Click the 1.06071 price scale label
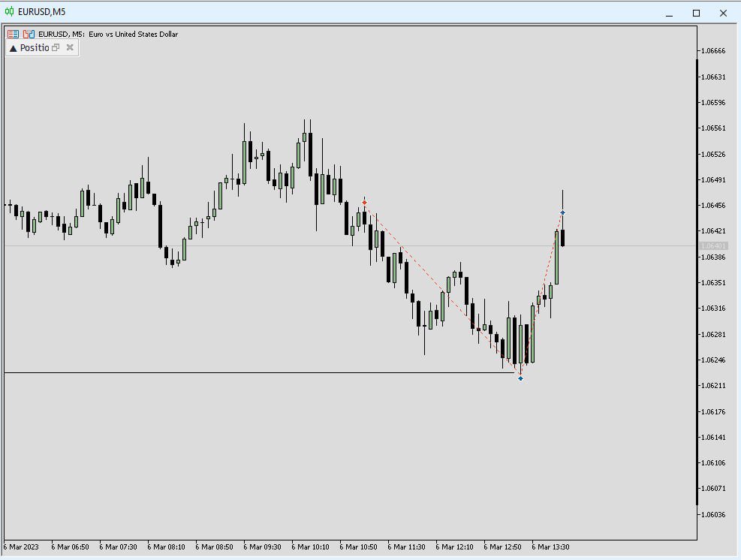Image resolution: width=741 pixels, height=560 pixels. [713, 489]
